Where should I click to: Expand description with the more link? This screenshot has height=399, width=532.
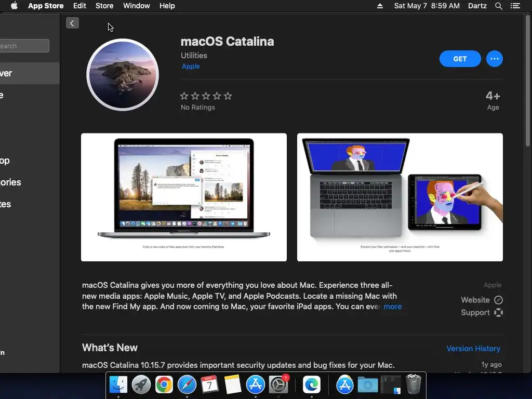393,307
